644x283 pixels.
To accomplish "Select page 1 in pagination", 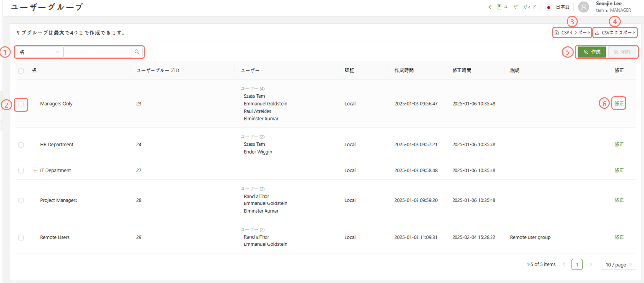I will pos(577,265).
